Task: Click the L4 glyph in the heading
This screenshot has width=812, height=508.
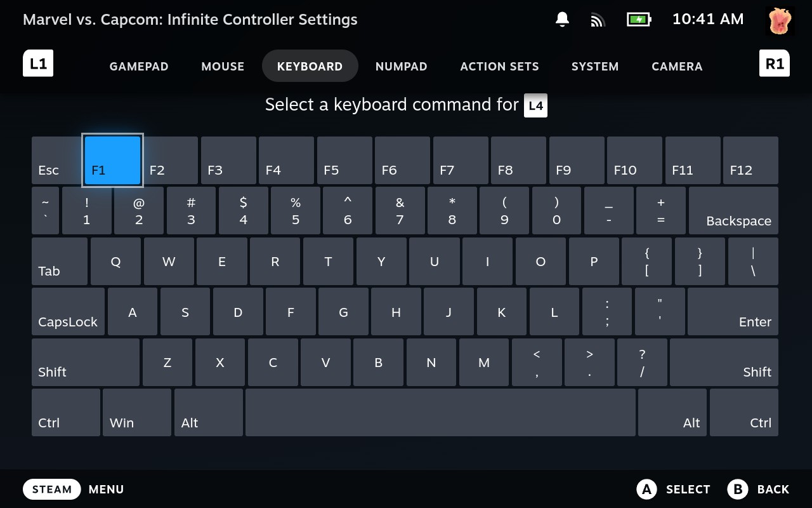Action: pyautogui.click(x=535, y=105)
